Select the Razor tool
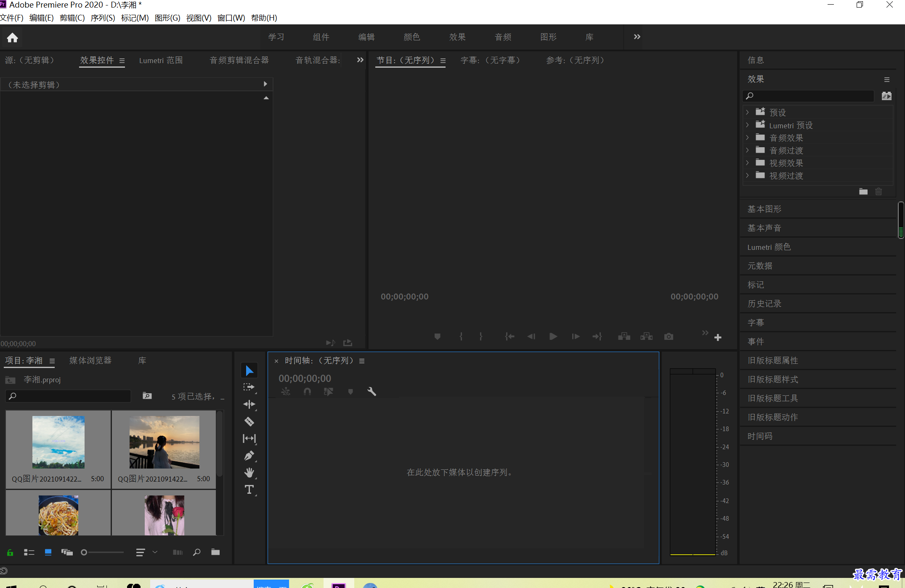 pos(249,421)
